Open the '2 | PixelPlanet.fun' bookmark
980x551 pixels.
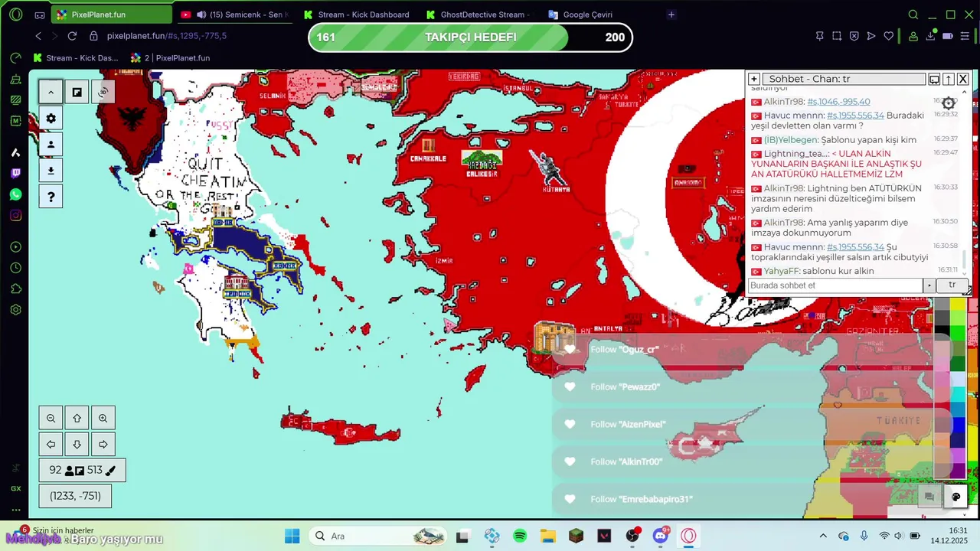pos(170,57)
